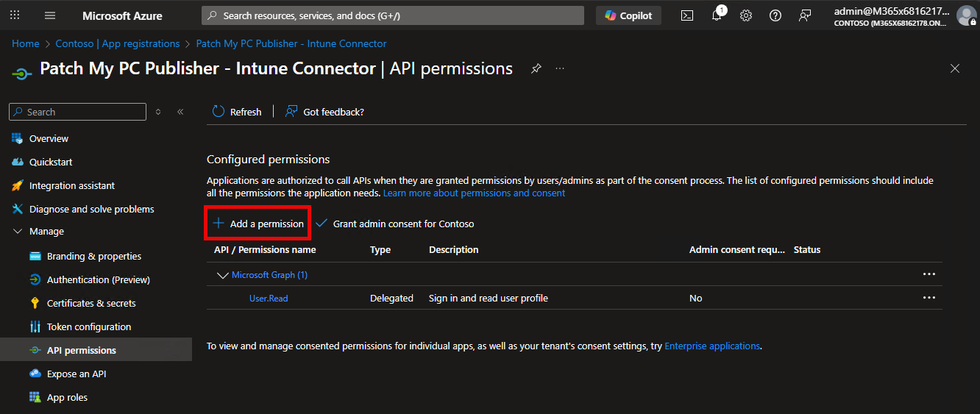This screenshot has height=414, width=980.
Task: Click the Admin consent required column header
Action: click(737, 249)
